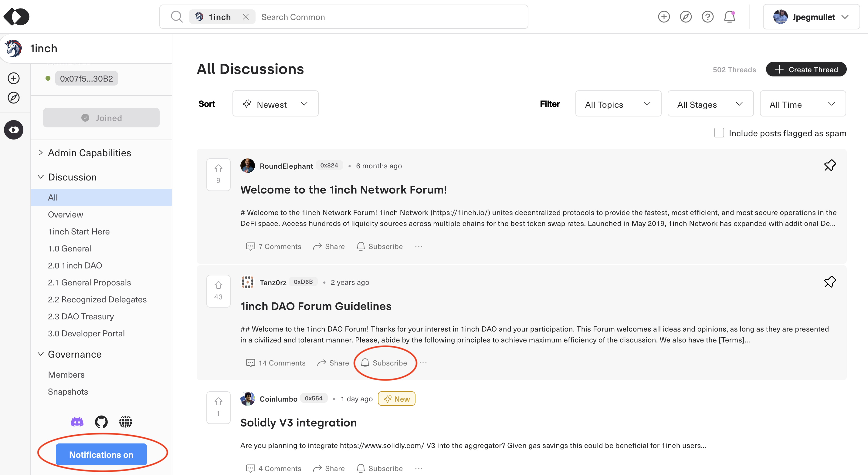This screenshot has width=868, height=475.
Task: Subscribe to the Solidly V3 integration thread
Action: click(x=379, y=468)
